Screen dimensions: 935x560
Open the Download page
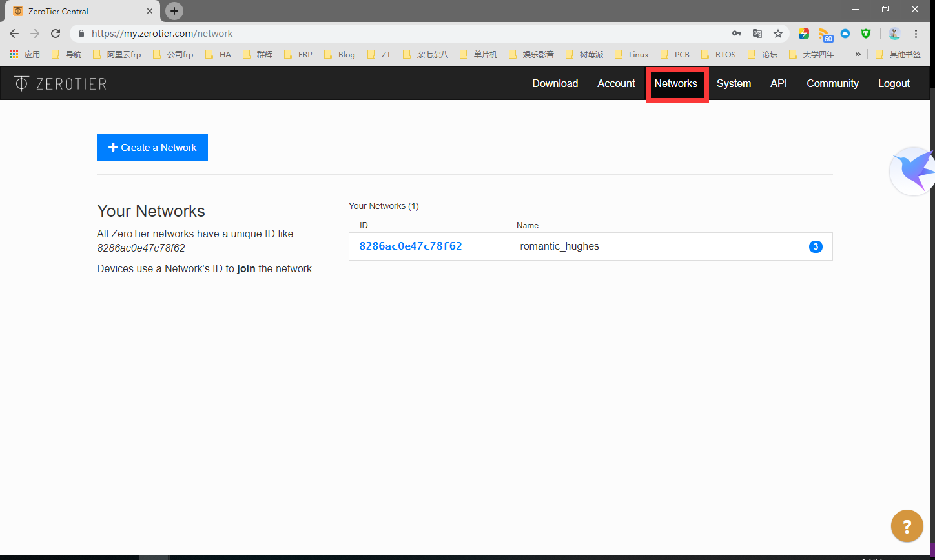click(x=555, y=83)
